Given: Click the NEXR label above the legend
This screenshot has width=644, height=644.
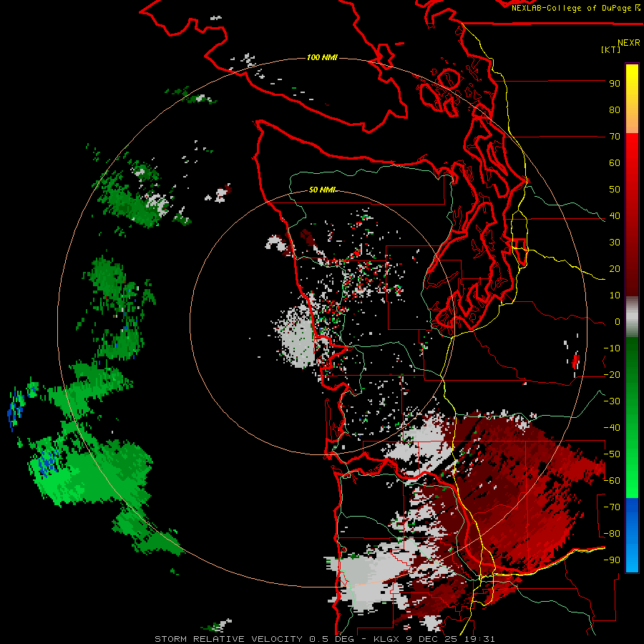Looking at the screenshot, I should pos(629,43).
